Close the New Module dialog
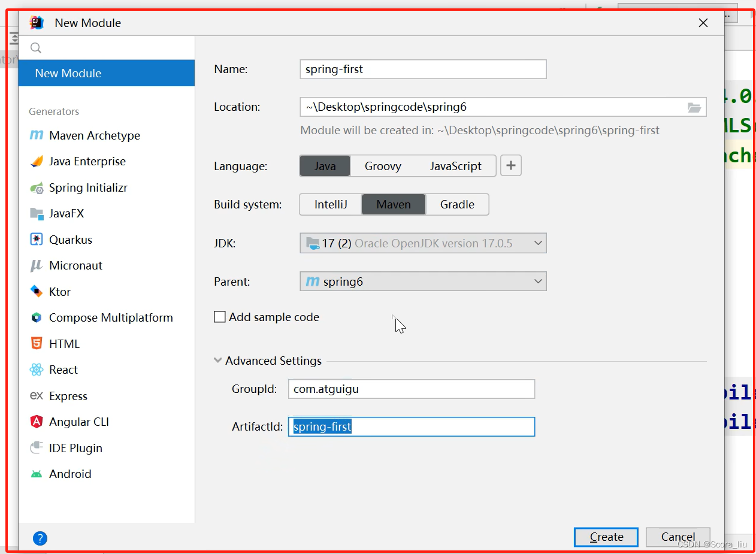756x554 pixels. [703, 23]
